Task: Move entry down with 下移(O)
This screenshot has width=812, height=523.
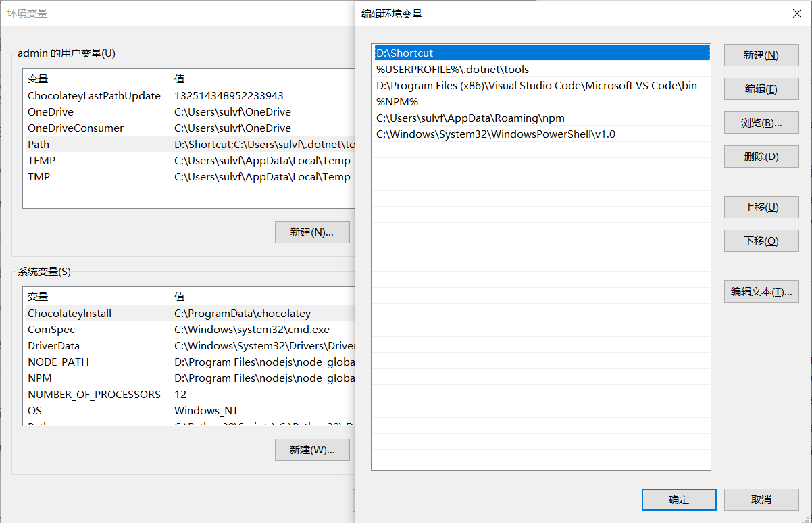Action: coord(761,241)
